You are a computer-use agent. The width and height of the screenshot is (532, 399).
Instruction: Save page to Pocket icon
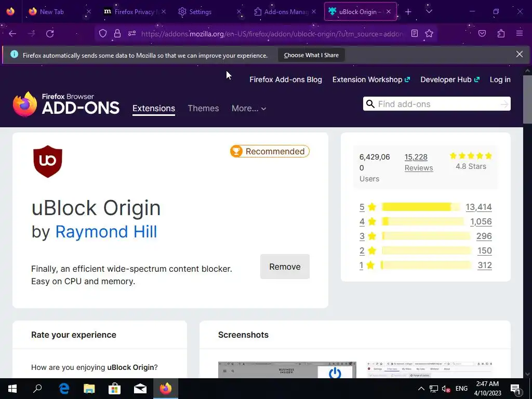click(x=482, y=33)
